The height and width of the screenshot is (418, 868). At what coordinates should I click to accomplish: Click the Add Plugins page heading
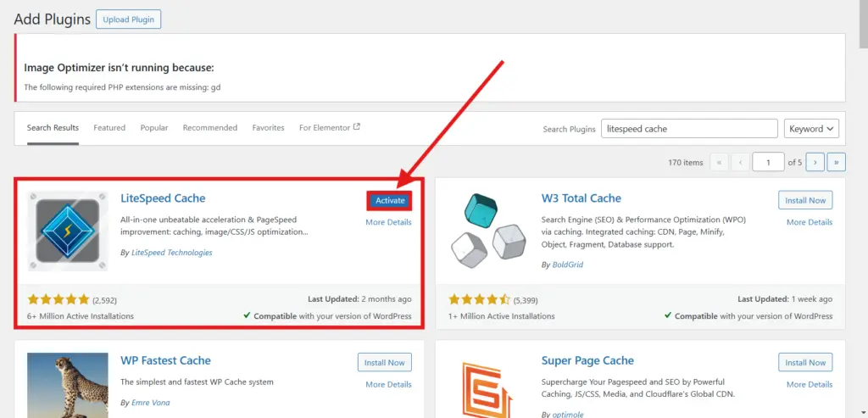tap(52, 20)
